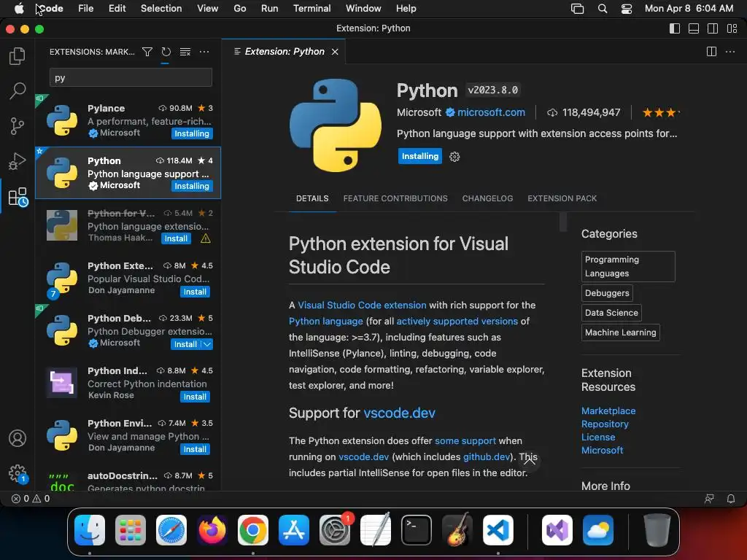747x560 pixels.
Task: Click details page scrollbar thumb
Action: 563,222
